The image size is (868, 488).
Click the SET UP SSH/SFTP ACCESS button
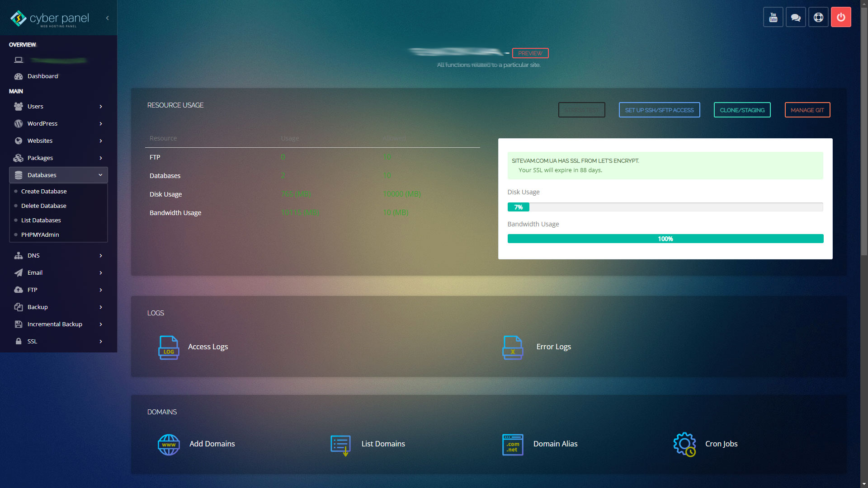pos(659,110)
